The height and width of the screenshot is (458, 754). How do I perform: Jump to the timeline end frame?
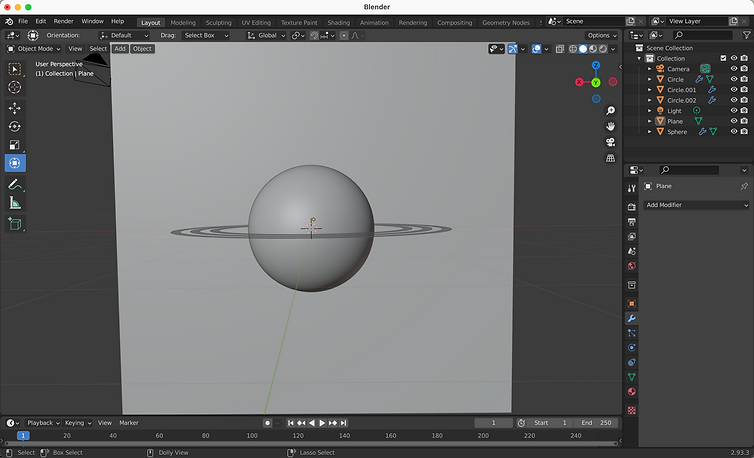(x=343, y=423)
